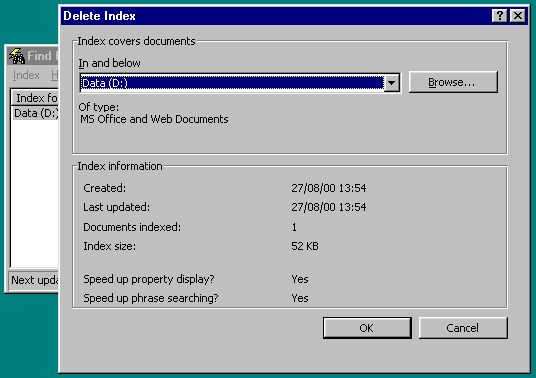This screenshot has width=536, height=378.
Task: Click the Index for column header in Find Fast
Action: pyautogui.click(x=35, y=98)
